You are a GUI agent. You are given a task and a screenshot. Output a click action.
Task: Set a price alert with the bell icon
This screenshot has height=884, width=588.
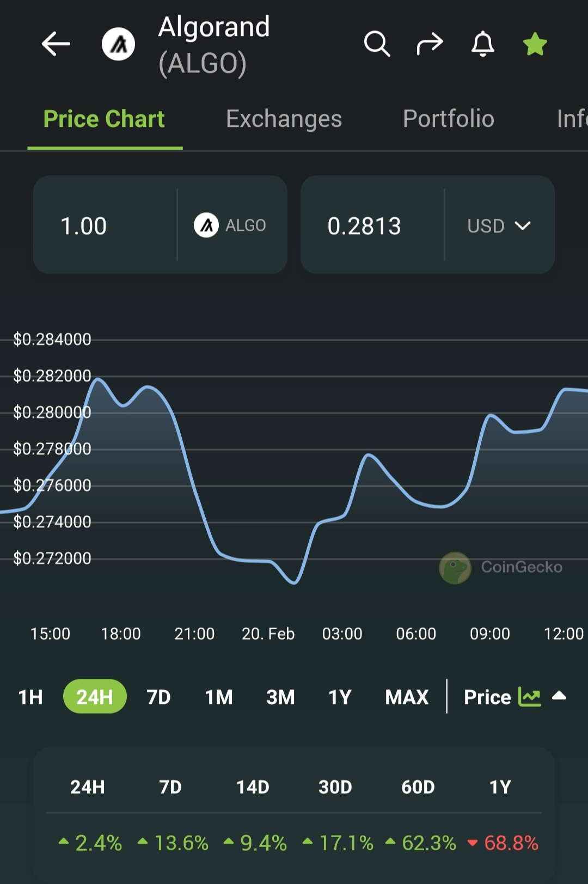coord(482,44)
